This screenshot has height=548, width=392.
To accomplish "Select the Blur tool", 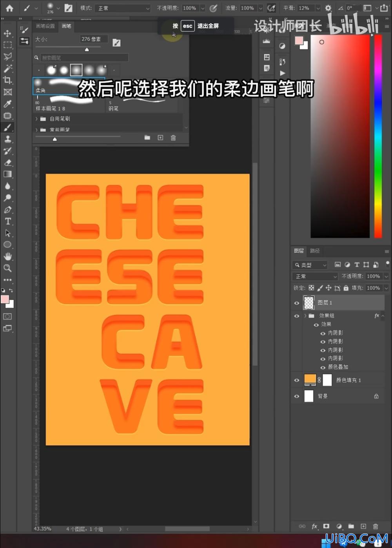I will click(7, 186).
